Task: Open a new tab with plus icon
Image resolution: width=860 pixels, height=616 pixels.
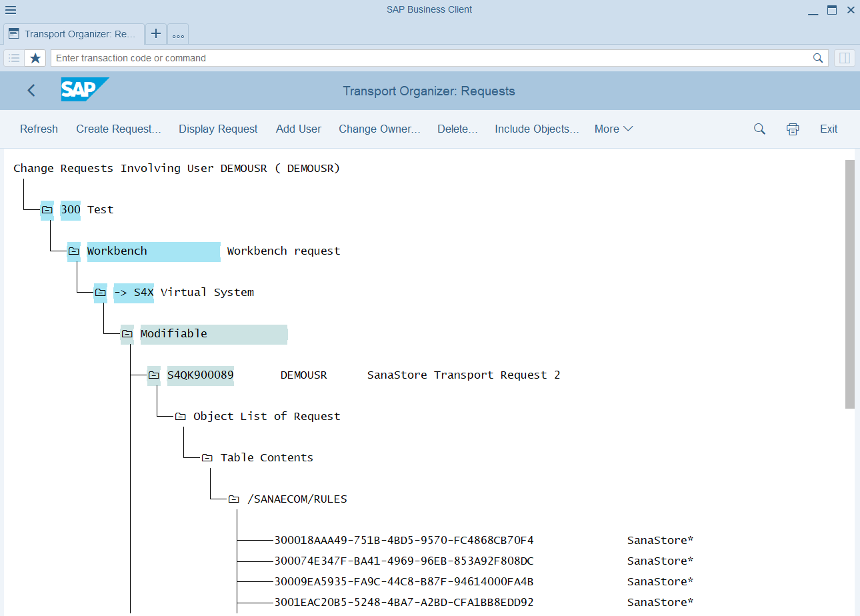Action: click(155, 34)
